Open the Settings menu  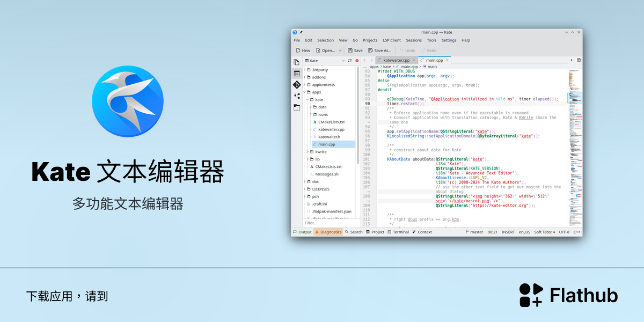pyautogui.click(x=449, y=40)
